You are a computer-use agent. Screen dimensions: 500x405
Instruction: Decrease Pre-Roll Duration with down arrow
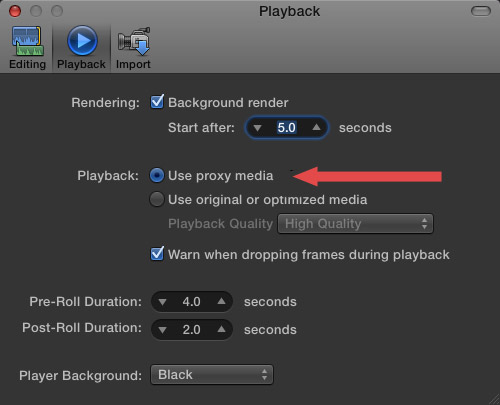(162, 302)
